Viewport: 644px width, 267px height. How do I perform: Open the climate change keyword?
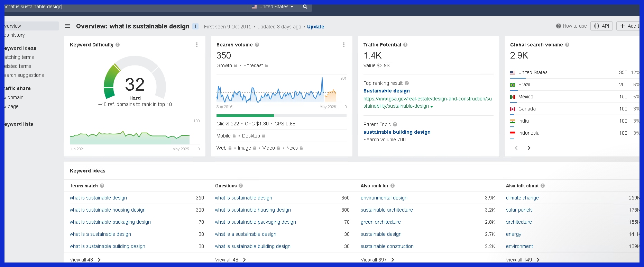coord(522,198)
